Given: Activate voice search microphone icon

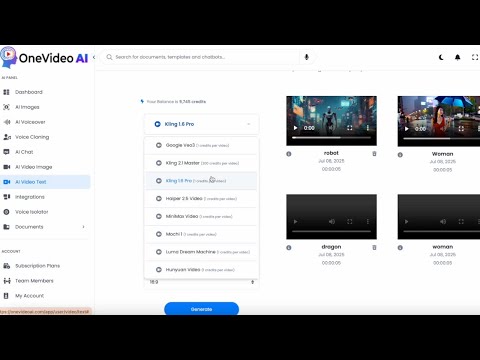Looking at the screenshot, I should pos(307,57).
